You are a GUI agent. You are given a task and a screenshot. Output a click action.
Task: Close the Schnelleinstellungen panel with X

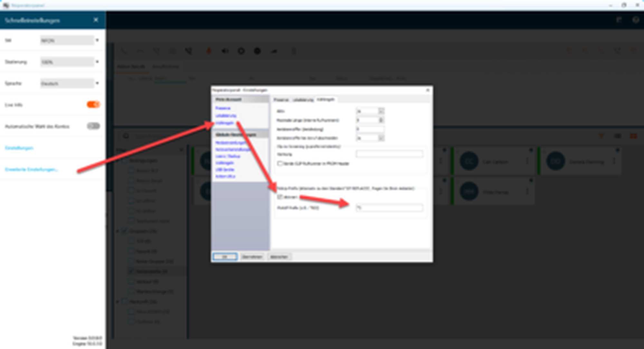point(96,20)
